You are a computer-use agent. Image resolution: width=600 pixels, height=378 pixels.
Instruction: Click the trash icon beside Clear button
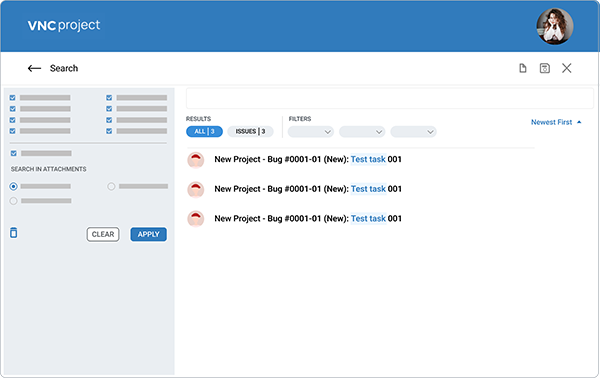(x=13, y=232)
